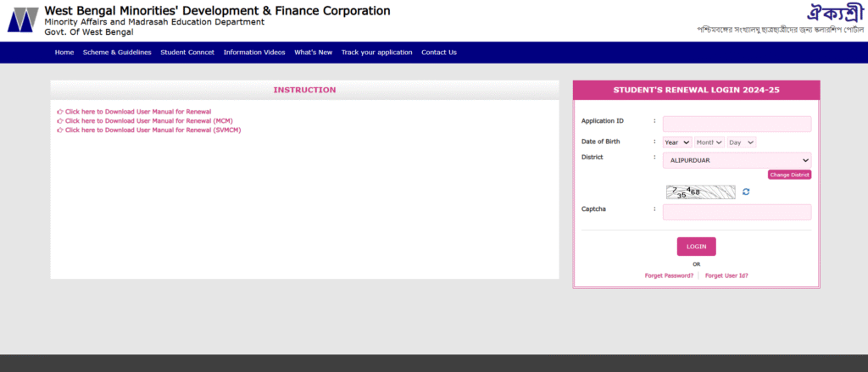Open Scheme & Guidelines menu
Screen dimensions: 868x372
(117, 53)
